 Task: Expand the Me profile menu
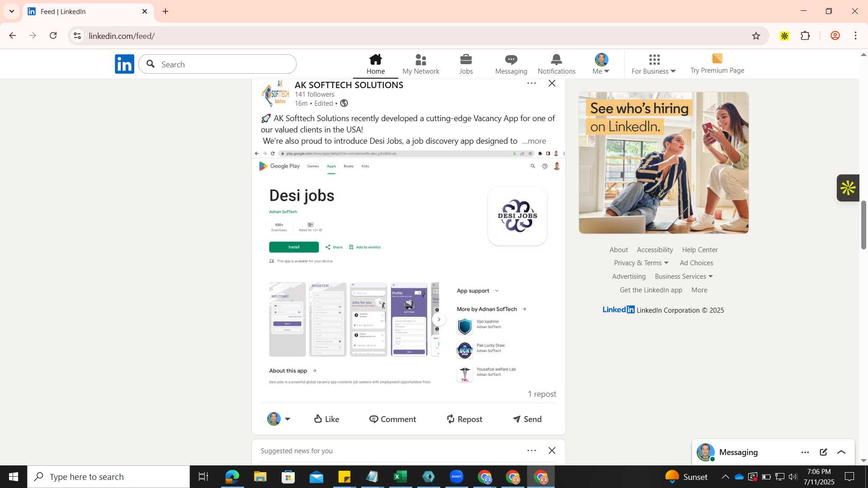[601, 64]
